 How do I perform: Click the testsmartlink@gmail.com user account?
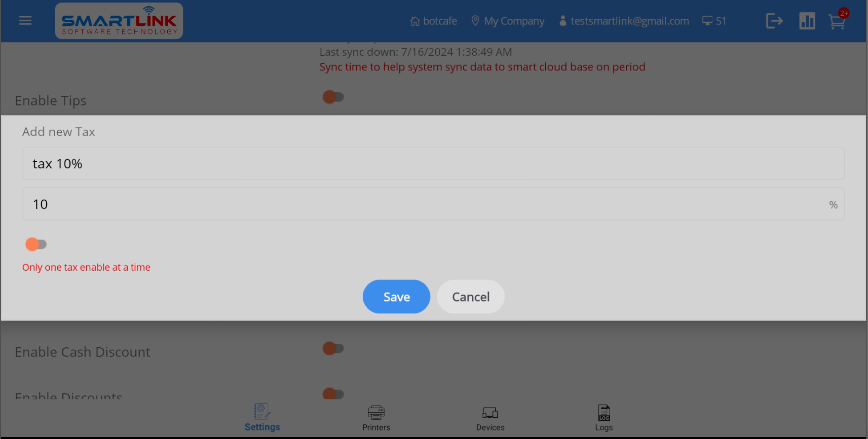click(624, 21)
